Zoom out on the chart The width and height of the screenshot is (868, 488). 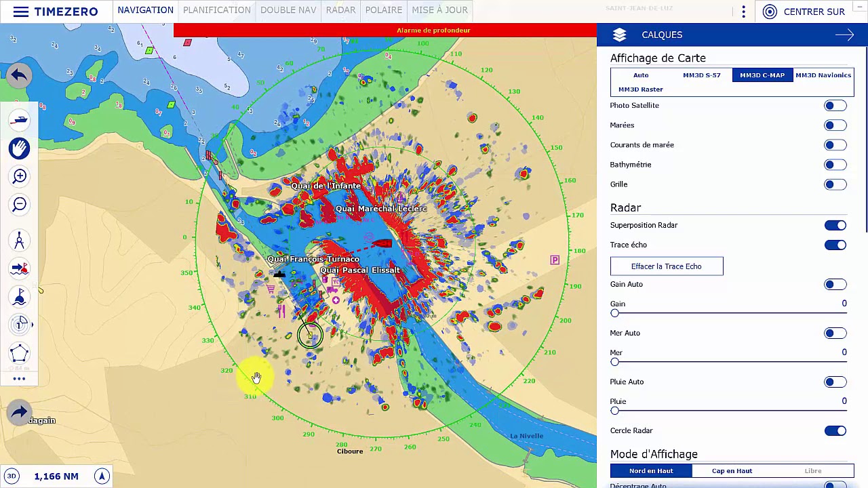pyautogui.click(x=19, y=205)
